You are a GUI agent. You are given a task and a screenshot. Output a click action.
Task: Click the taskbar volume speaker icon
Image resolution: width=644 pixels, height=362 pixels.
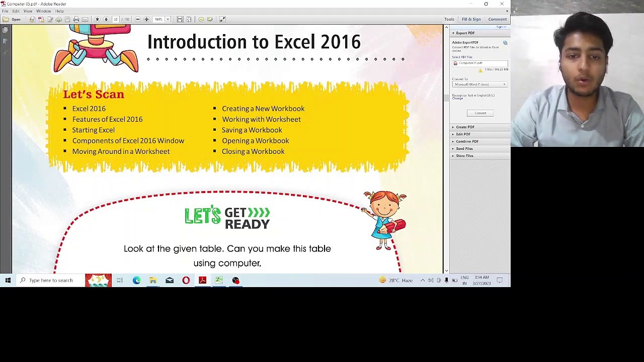[431, 281]
